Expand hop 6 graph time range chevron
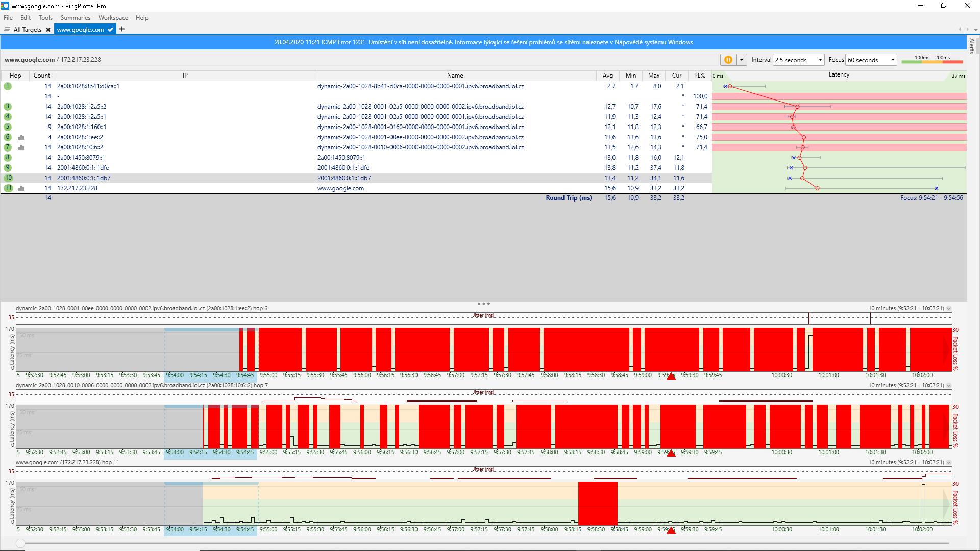This screenshot has width=980, height=551. click(949, 308)
